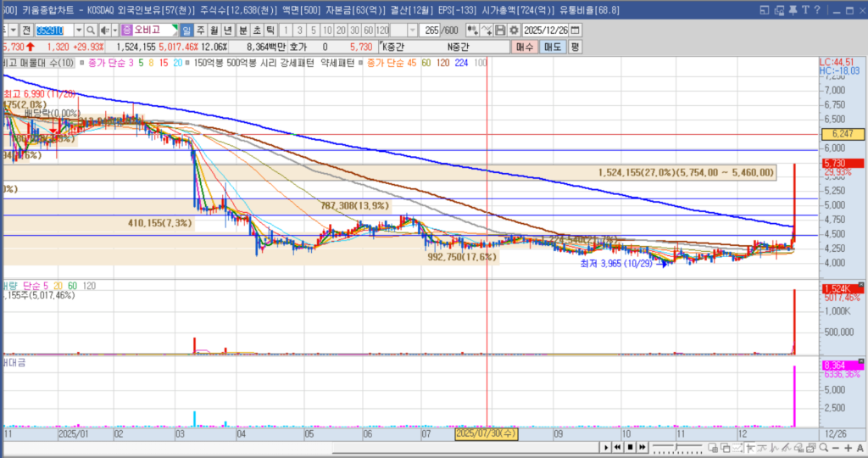Click the pin window icon in title bar
The width and height of the screenshot is (868, 458).
(791, 10)
